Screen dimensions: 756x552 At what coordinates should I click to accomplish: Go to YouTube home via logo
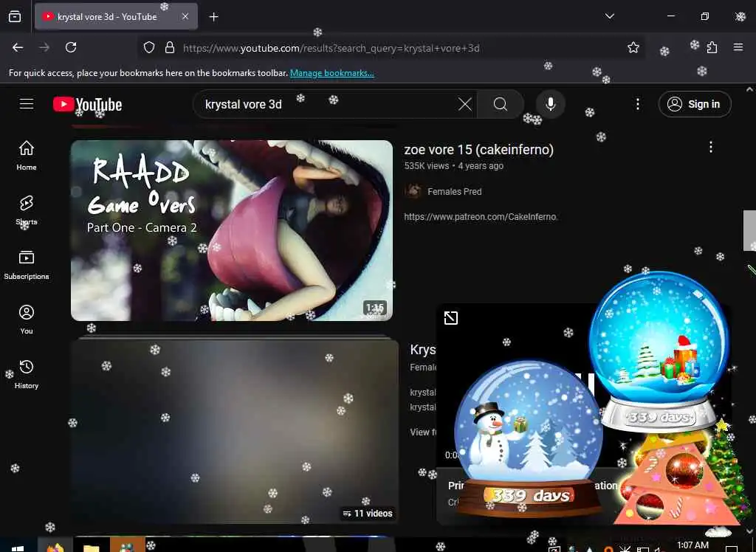tap(87, 105)
